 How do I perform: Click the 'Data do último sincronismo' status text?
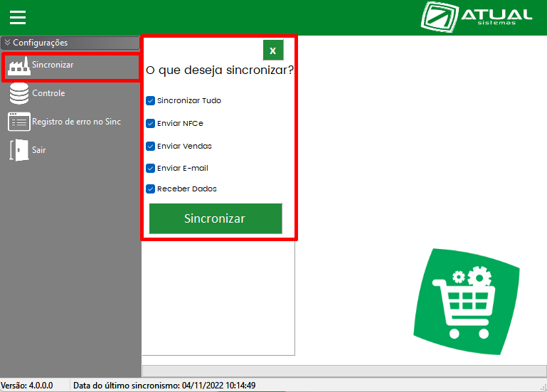pos(164,386)
